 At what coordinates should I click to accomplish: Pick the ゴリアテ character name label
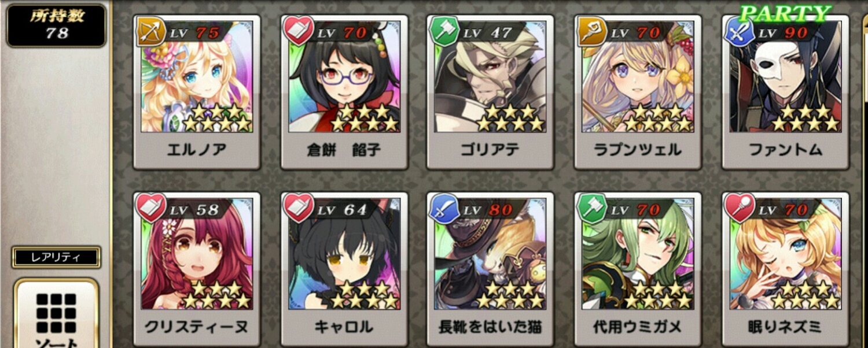pos(490,150)
